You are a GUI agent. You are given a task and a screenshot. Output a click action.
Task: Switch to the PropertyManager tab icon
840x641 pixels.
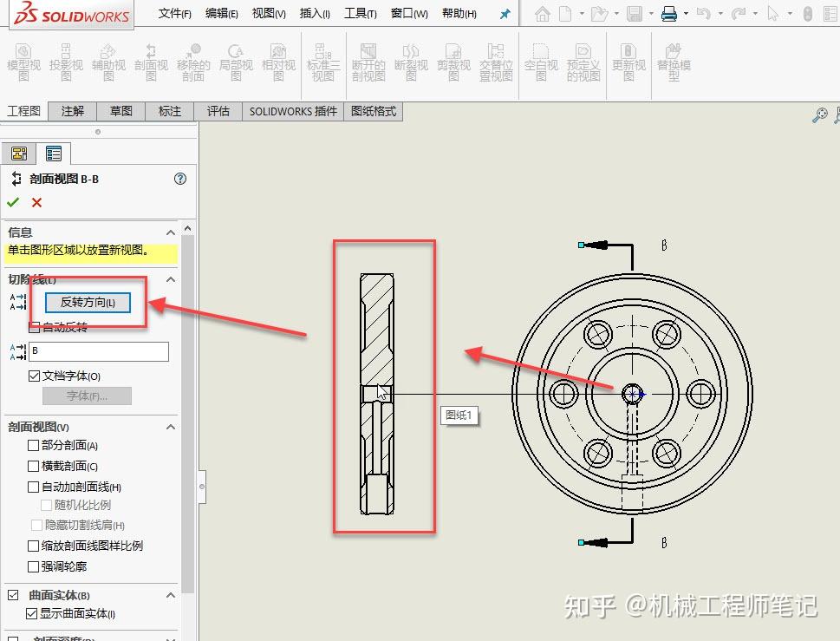(54, 154)
